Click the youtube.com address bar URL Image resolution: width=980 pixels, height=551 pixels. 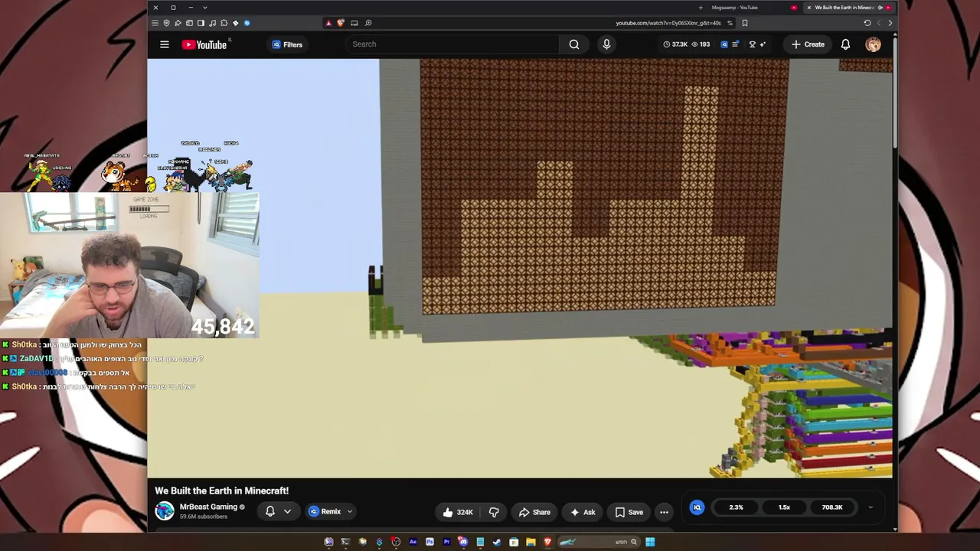click(x=668, y=23)
